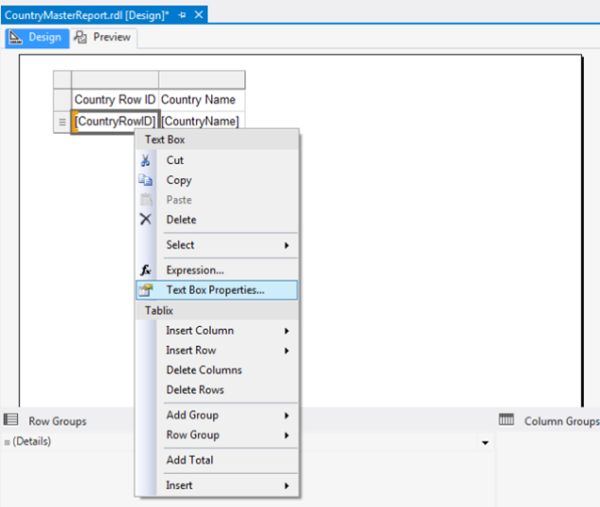Click the Preview tab icon
Viewport: 600px width, 507px height.
pos(80,37)
